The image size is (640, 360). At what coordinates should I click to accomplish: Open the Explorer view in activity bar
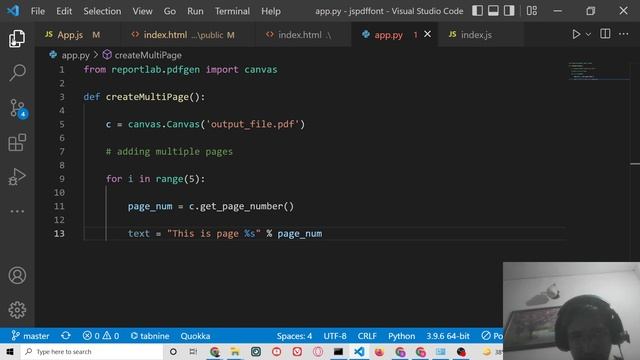17,38
